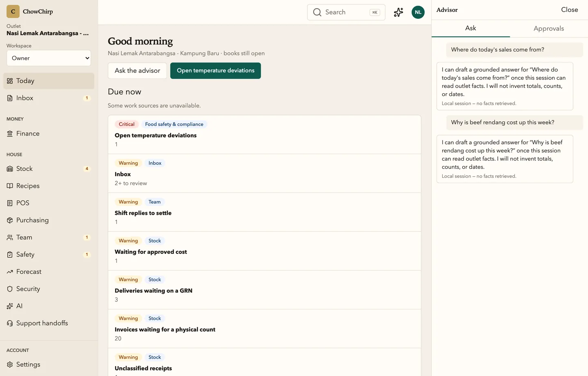Click the Stock count badge showing 4
Image resolution: width=588 pixels, height=376 pixels.
[x=87, y=169]
